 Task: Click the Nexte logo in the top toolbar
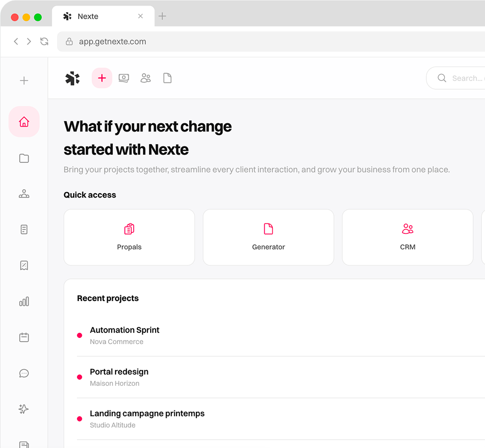(x=72, y=78)
